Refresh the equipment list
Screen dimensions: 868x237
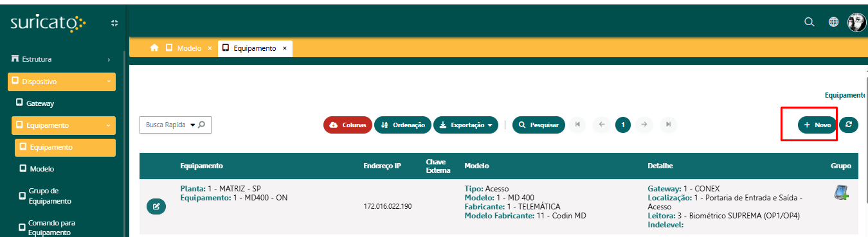(x=849, y=125)
